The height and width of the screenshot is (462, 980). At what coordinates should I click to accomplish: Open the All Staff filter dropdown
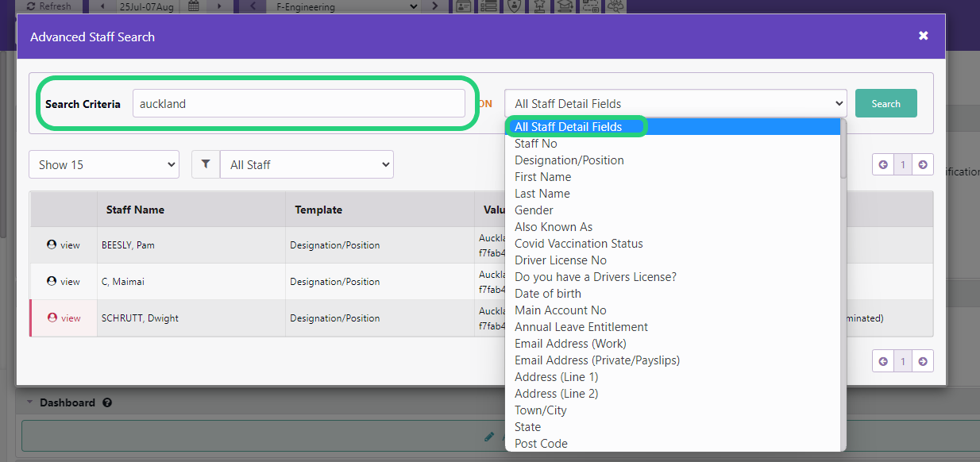coord(307,164)
